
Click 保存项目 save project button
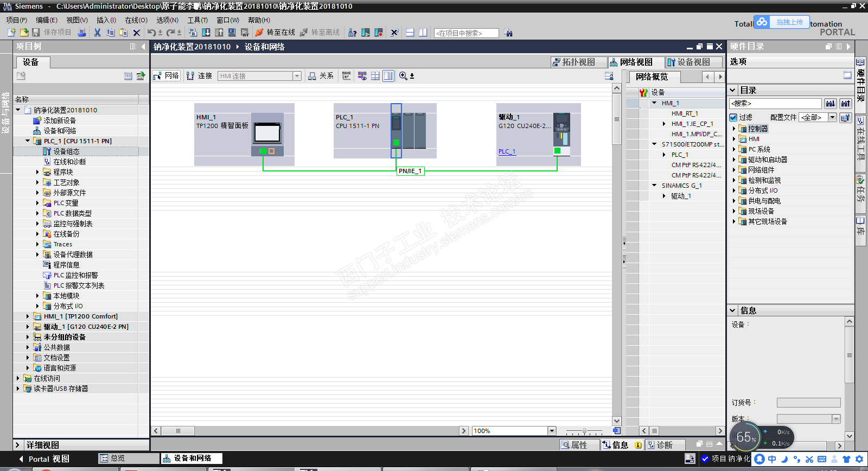pos(52,33)
